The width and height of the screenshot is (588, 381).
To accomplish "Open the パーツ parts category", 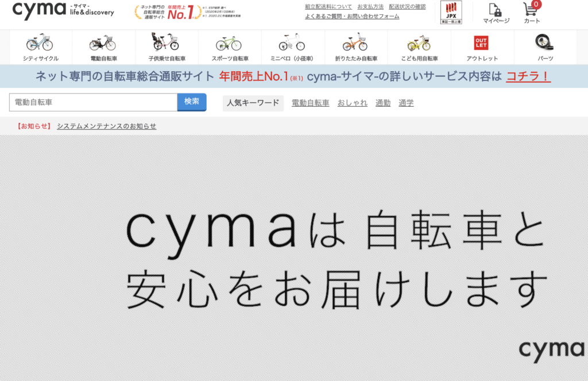I will [546, 47].
